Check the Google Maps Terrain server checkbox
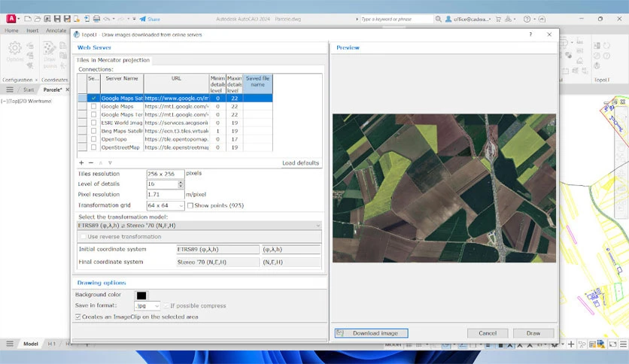This screenshot has width=629, height=364. tap(93, 114)
